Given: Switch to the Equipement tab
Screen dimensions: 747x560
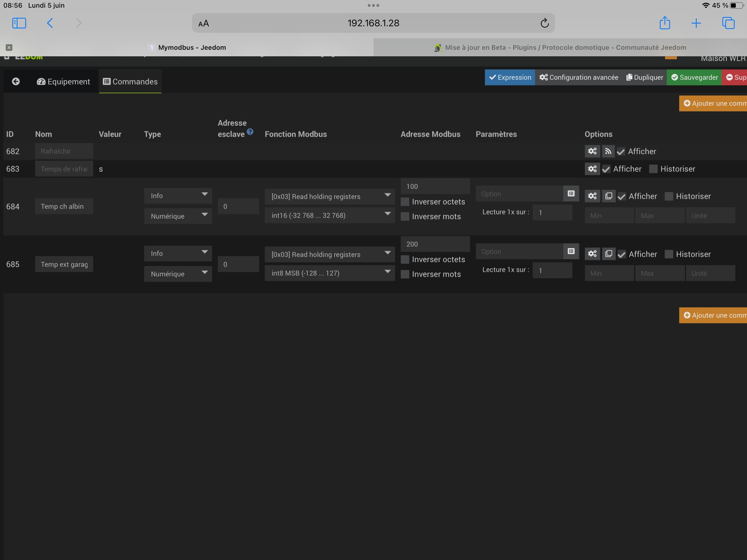Looking at the screenshot, I should (x=63, y=81).
